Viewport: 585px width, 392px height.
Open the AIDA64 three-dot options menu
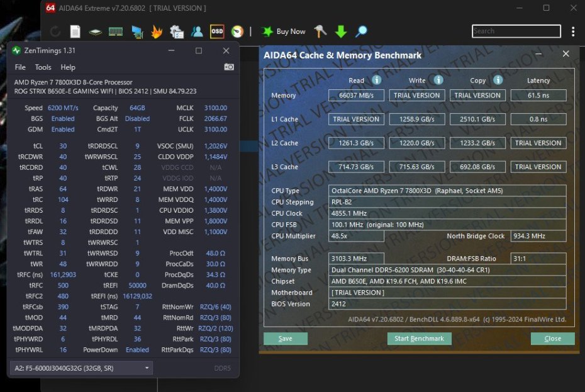573,31
